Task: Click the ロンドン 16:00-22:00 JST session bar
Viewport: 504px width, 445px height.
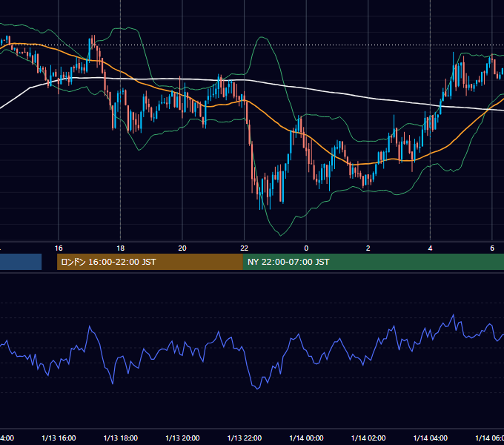Action: click(x=150, y=262)
